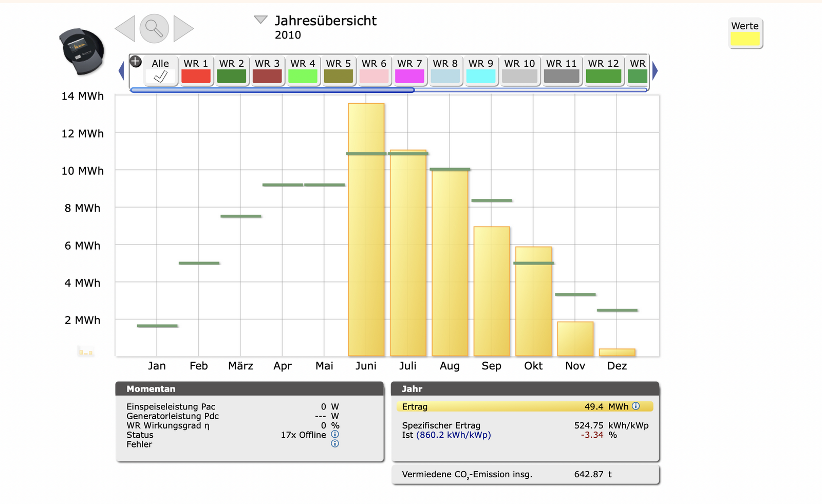
Task: Click the Werte yellow swatch
Action: pyautogui.click(x=745, y=39)
